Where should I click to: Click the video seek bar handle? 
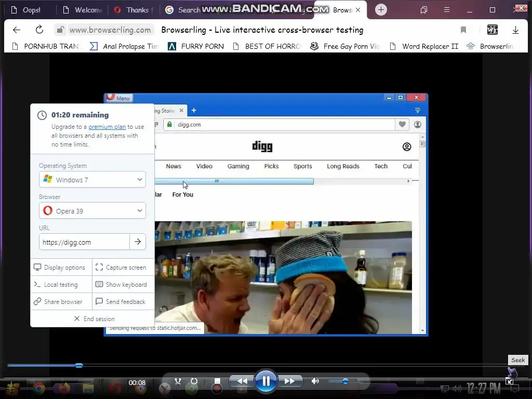[x=79, y=365]
